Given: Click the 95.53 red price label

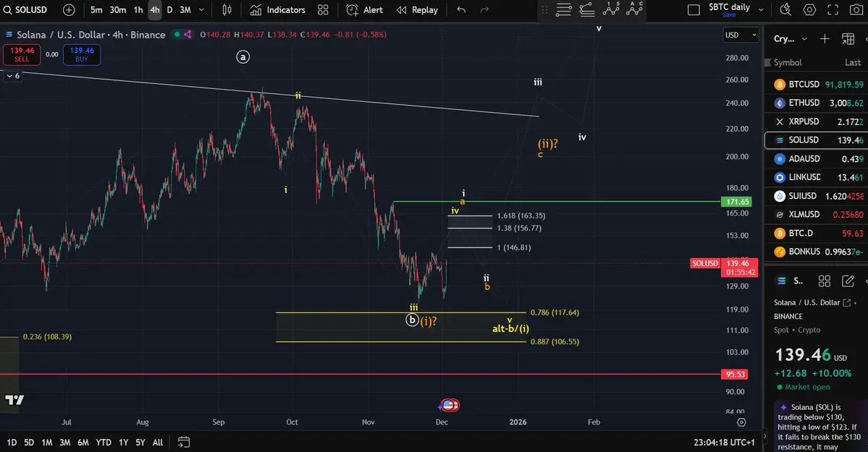Looking at the screenshot, I should click(735, 375).
